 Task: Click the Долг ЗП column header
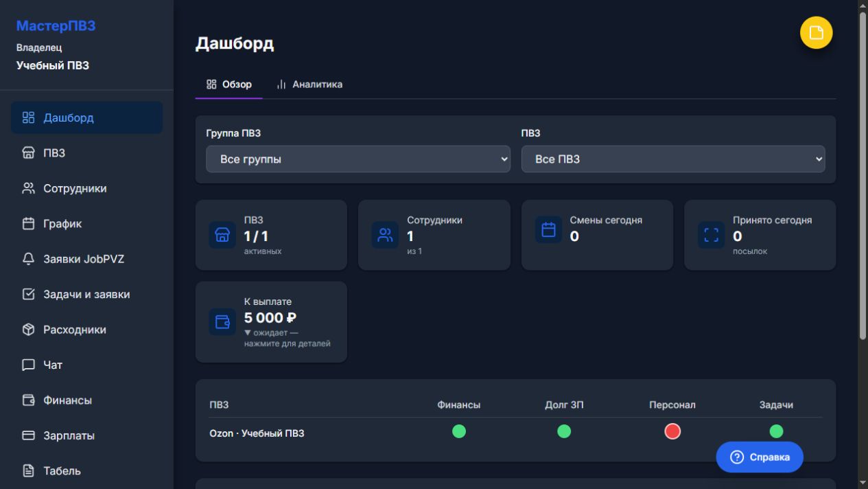[x=564, y=405]
